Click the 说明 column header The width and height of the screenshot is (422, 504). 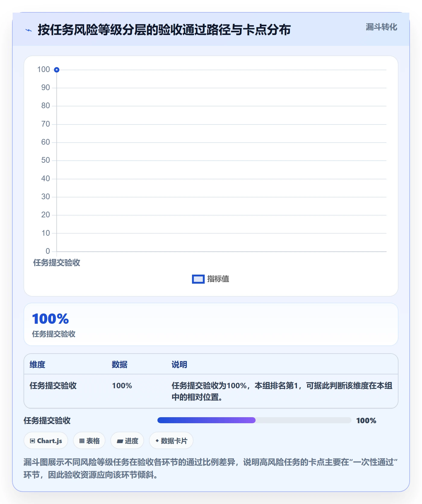tap(179, 365)
